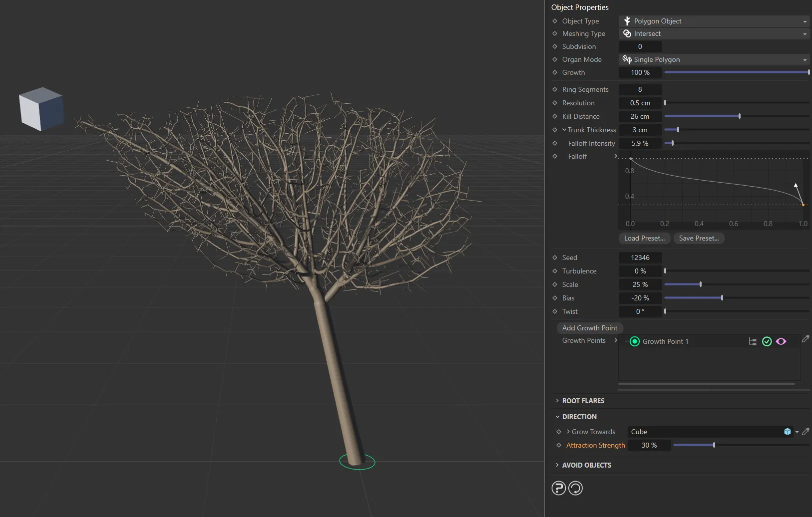Click the Load Preset button
This screenshot has width=812, height=517.
tap(644, 238)
